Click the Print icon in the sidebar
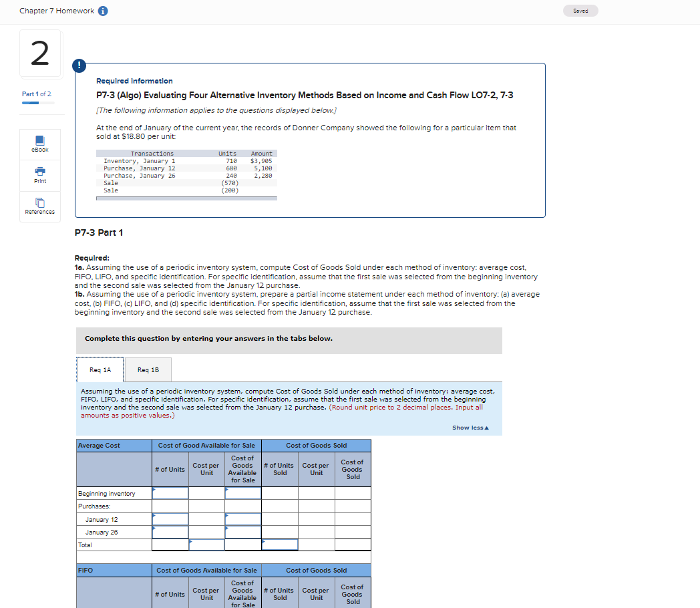The height and width of the screenshot is (608, 700). point(39,175)
